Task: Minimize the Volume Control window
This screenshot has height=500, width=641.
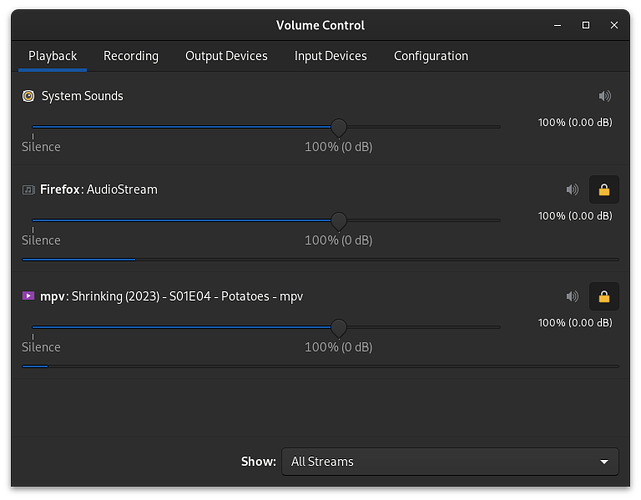Action: tap(557, 25)
